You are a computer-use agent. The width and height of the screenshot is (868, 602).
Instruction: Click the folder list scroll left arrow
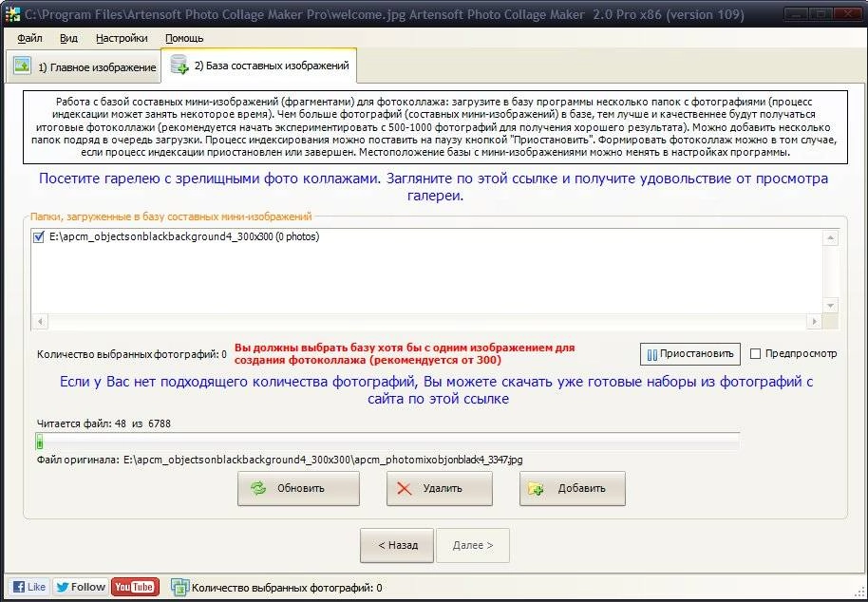coord(40,321)
